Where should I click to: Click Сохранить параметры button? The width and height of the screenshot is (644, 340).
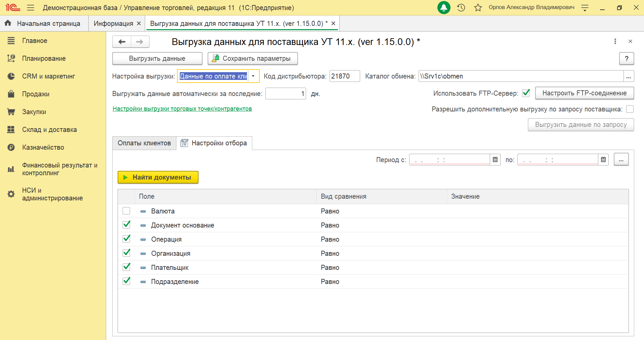[x=253, y=58]
